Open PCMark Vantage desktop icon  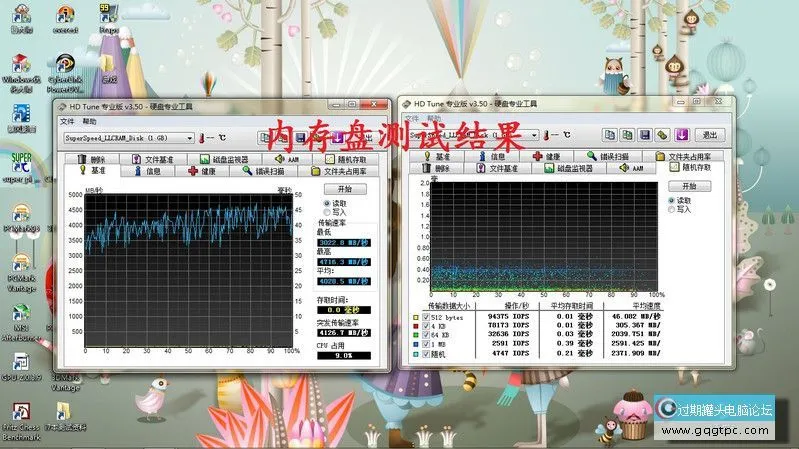pos(21,273)
